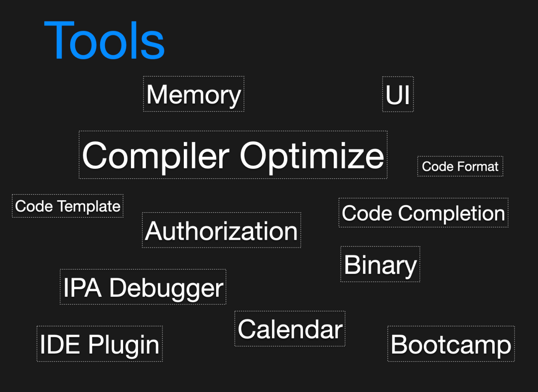
Task: Select the Code Format box
Action: pyautogui.click(x=460, y=166)
